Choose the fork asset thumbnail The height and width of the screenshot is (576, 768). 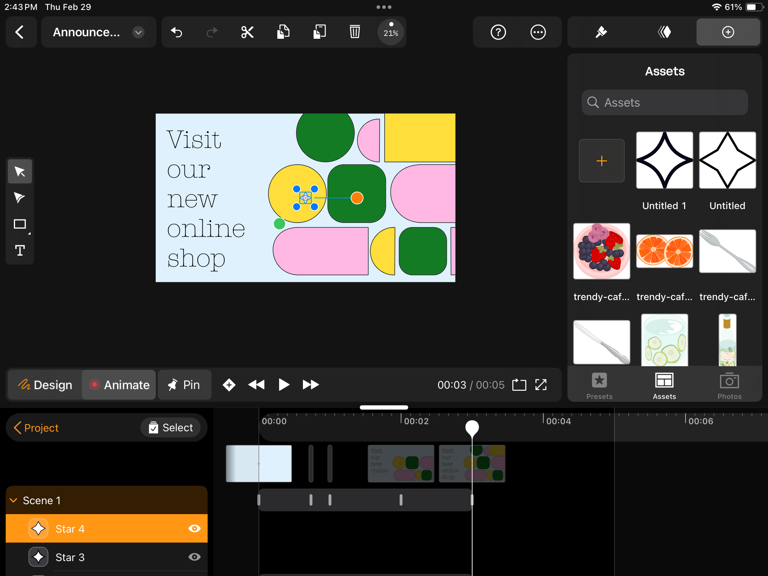click(727, 251)
